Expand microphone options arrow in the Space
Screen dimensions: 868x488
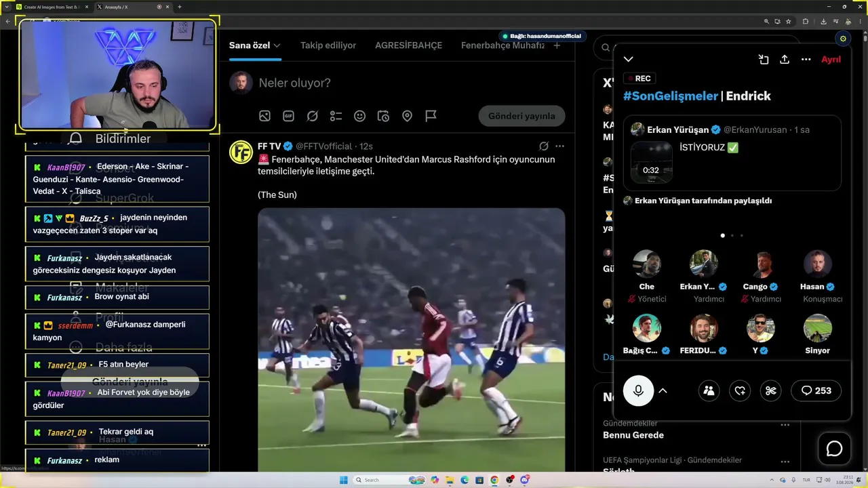click(663, 390)
